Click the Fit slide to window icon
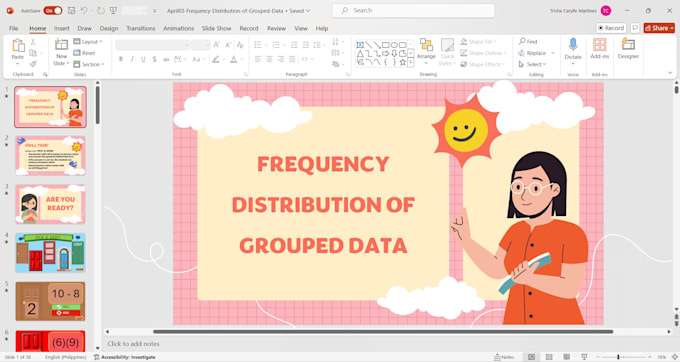680x362 pixels. pos(674,357)
